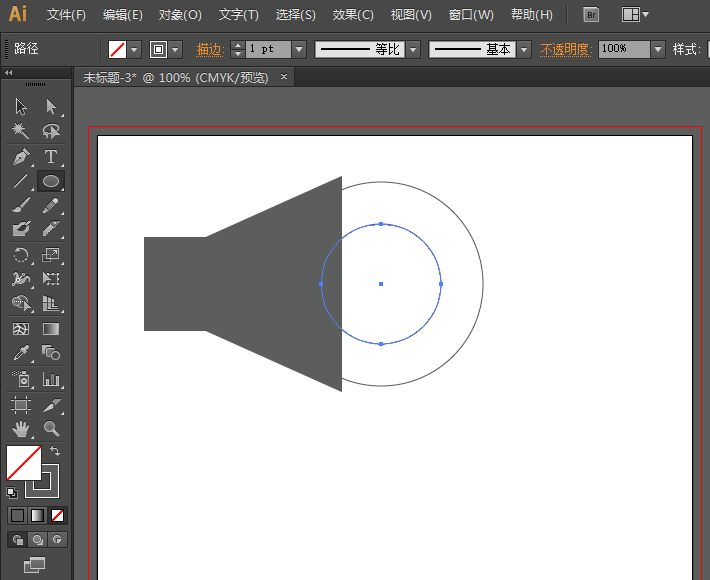Click the stroke swatch in control bar
Image resolution: width=710 pixels, height=580 pixels.
pyautogui.click(x=158, y=49)
